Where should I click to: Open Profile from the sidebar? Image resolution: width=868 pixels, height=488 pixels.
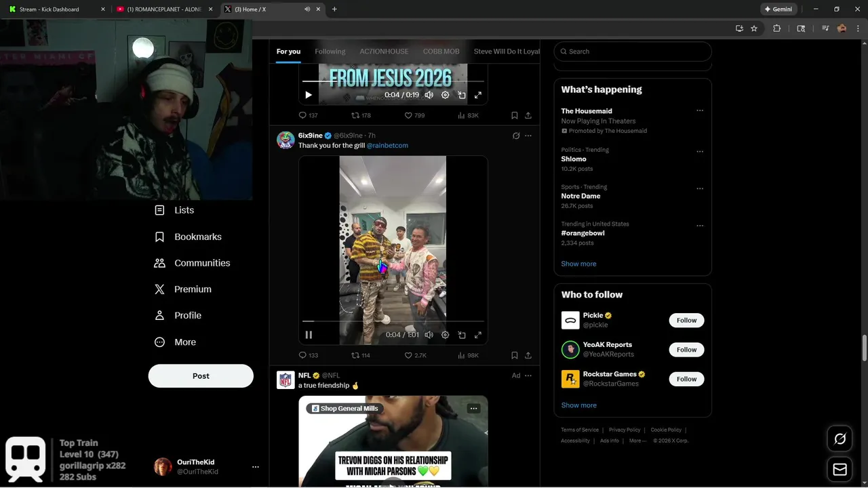pyautogui.click(x=178, y=315)
